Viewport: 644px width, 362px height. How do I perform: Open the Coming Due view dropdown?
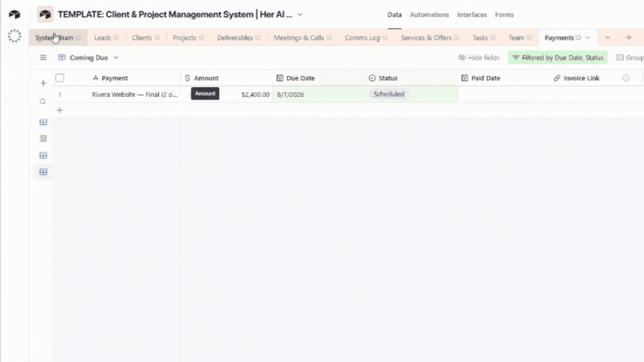pos(89,58)
